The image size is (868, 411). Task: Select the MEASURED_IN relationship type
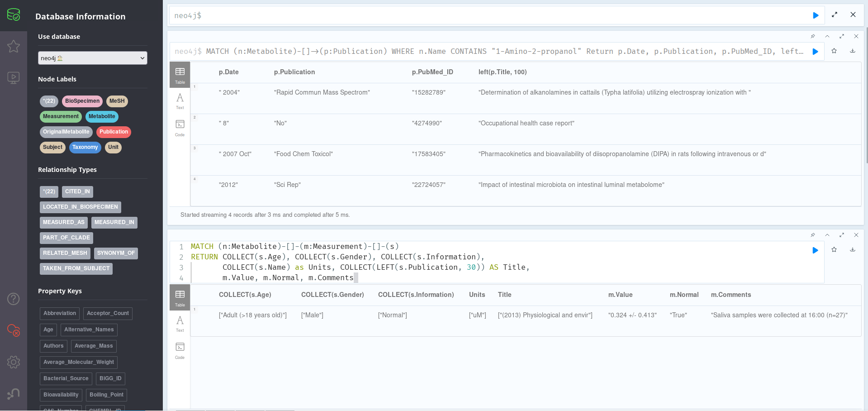[114, 223]
